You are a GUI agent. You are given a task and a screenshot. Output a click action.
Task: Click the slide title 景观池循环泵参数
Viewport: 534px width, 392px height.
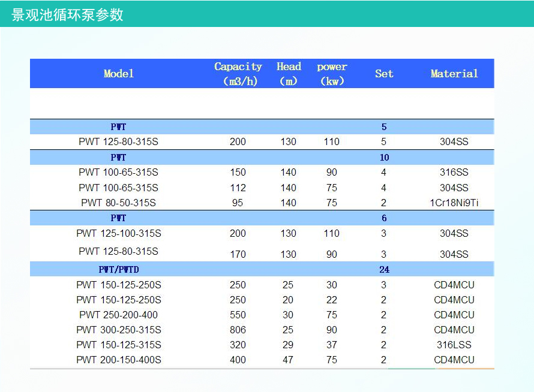pos(67,14)
